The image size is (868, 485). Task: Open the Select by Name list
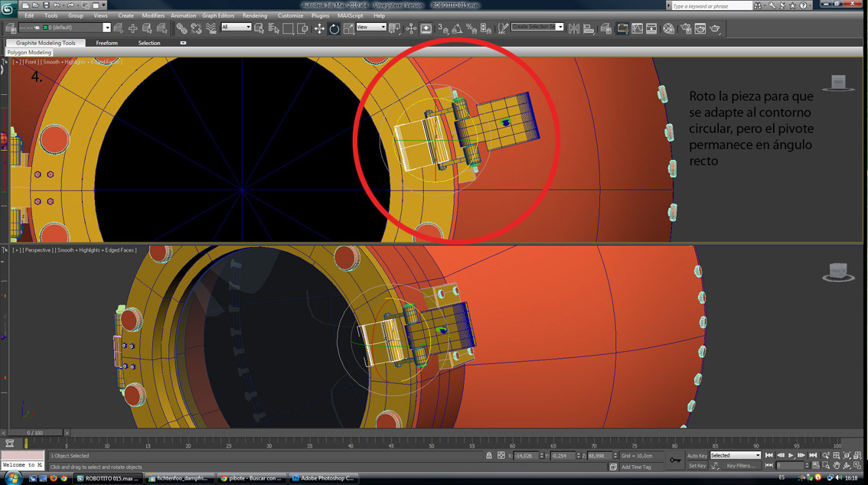273,28
